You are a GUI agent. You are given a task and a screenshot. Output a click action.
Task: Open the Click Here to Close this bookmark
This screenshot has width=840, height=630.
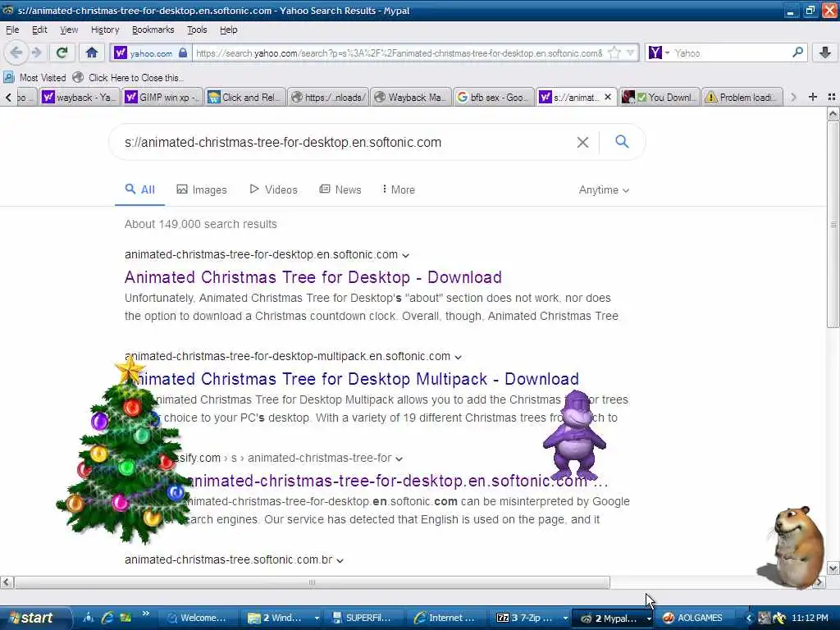[129, 78]
